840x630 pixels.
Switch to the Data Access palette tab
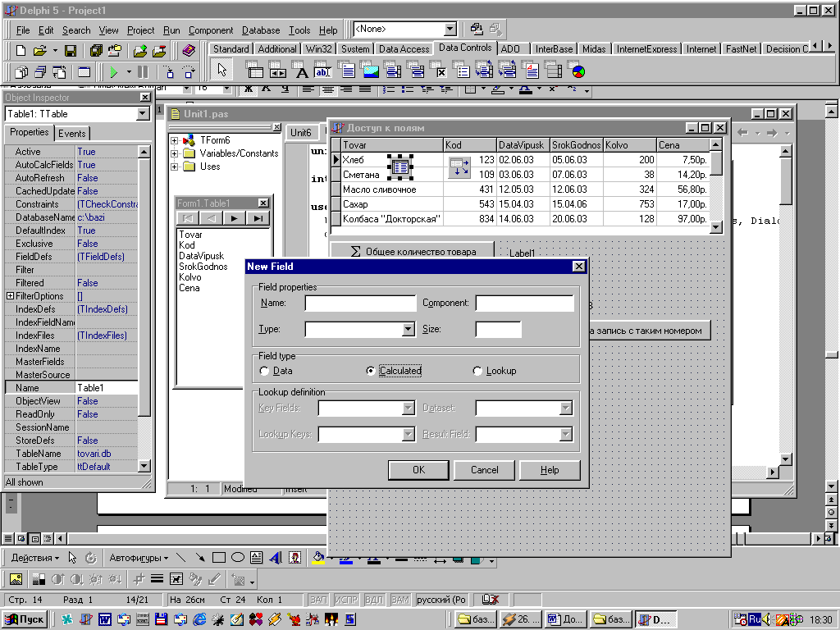[x=404, y=48]
